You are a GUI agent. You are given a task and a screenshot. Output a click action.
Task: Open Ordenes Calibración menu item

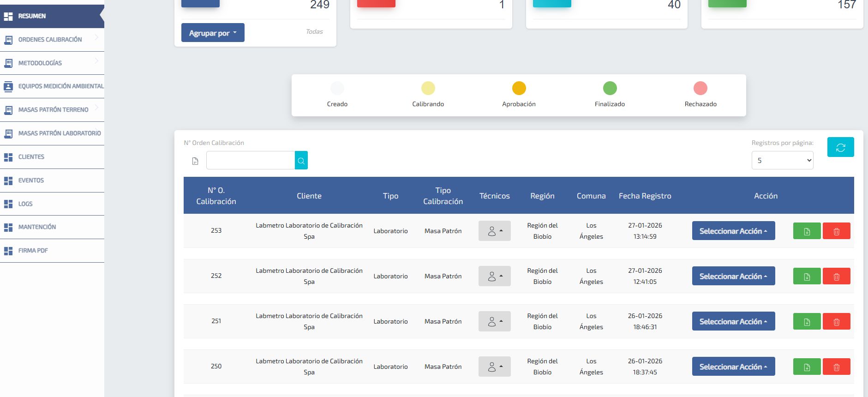52,40
